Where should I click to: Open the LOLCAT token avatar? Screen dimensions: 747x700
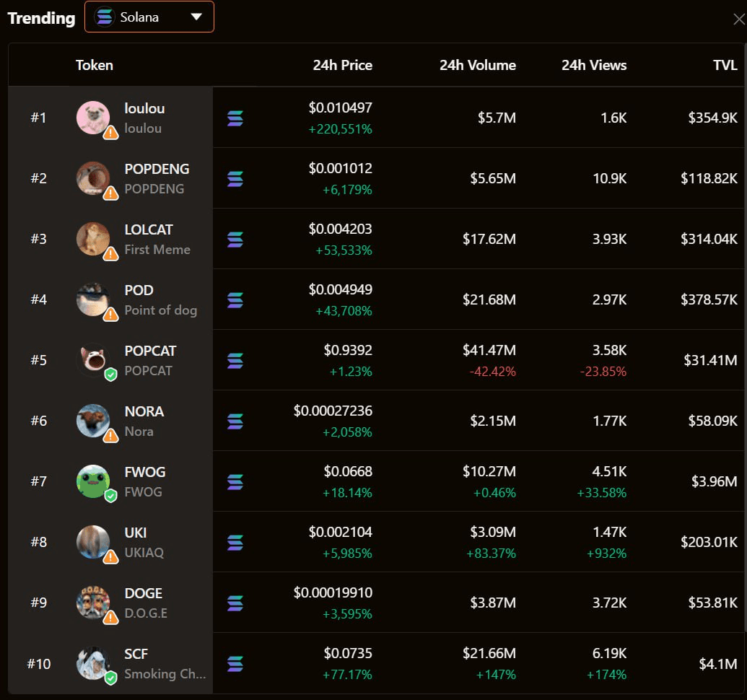point(93,239)
